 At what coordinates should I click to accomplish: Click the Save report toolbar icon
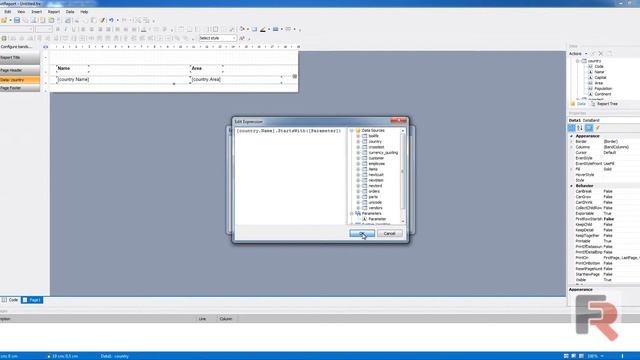point(17,20)
